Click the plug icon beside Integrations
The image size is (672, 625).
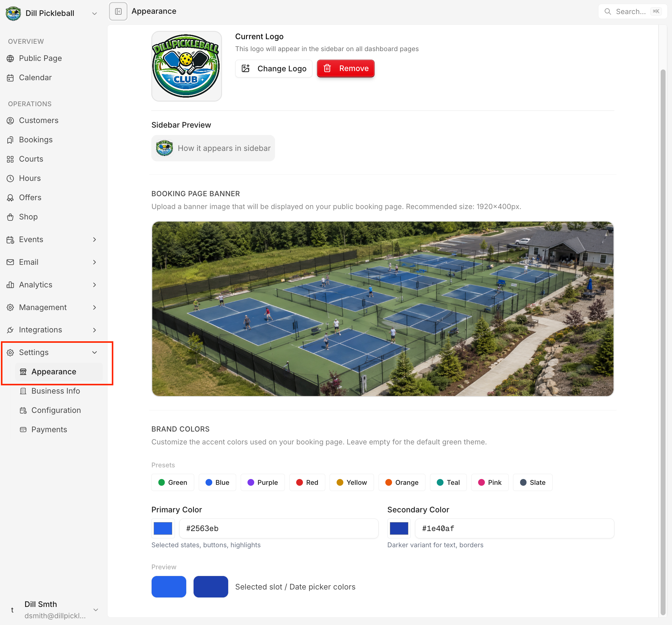click(x=10, y=330)
